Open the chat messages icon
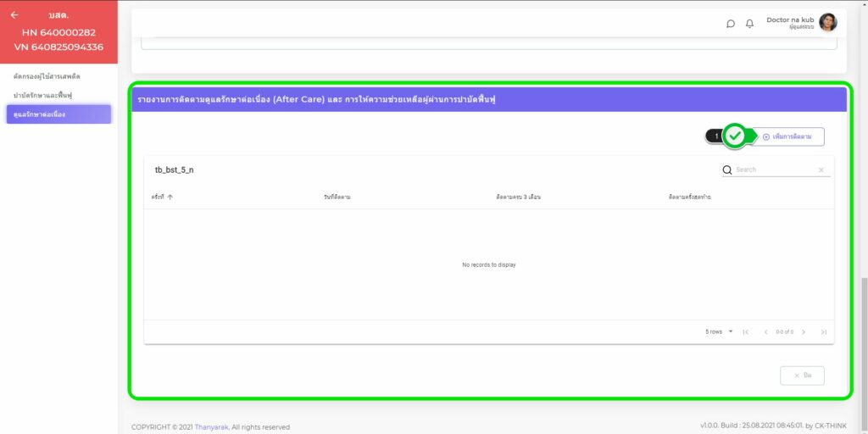 (731, 24)
